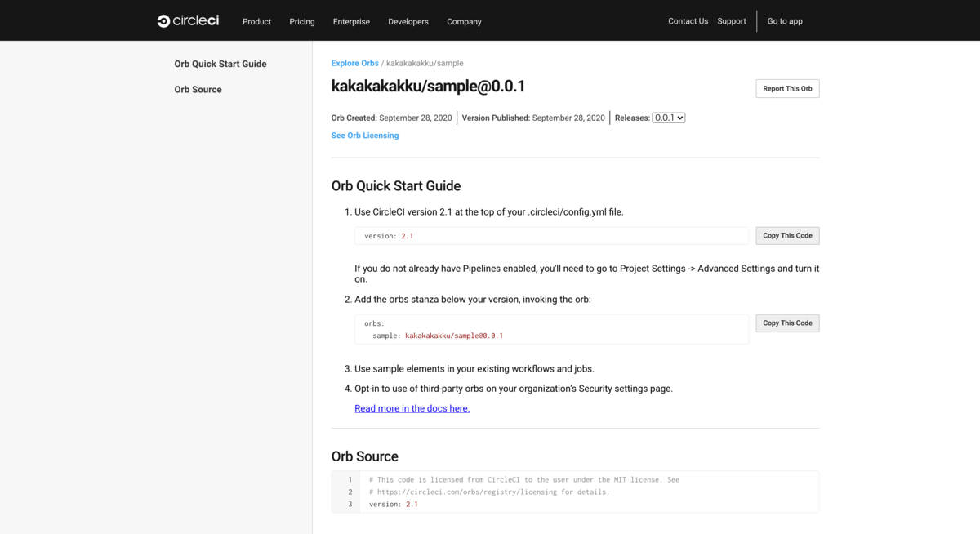Click step 4 third-party orbs opt-in text

pos(514,389)
